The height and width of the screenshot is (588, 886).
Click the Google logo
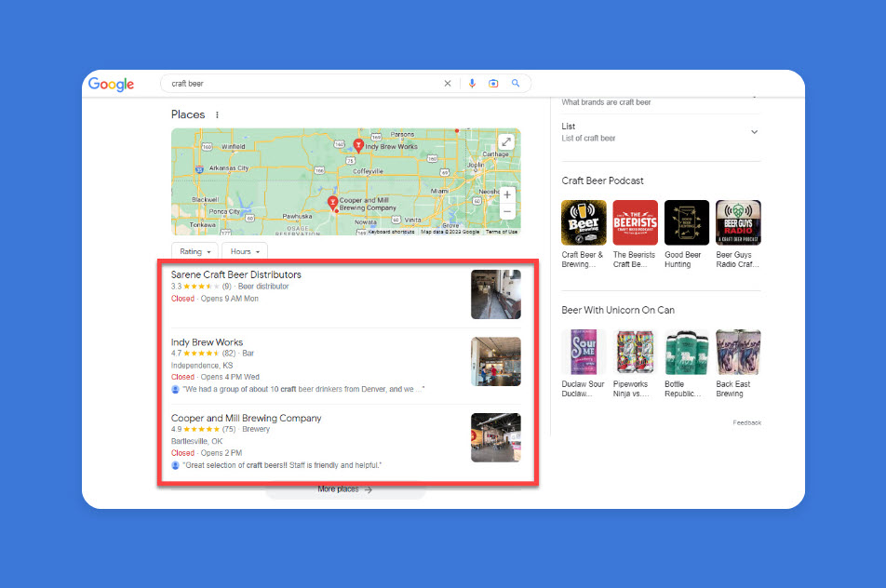[x=111, y=84]
